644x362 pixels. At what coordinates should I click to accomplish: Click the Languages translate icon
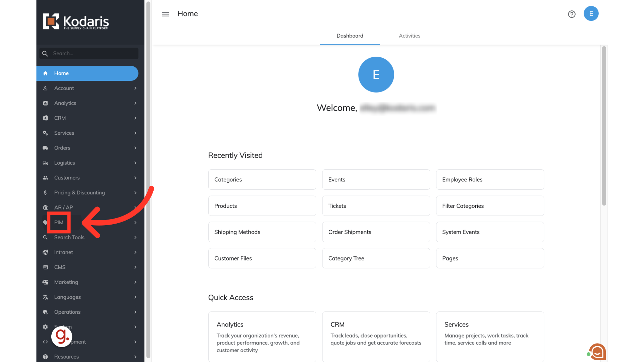45,297
